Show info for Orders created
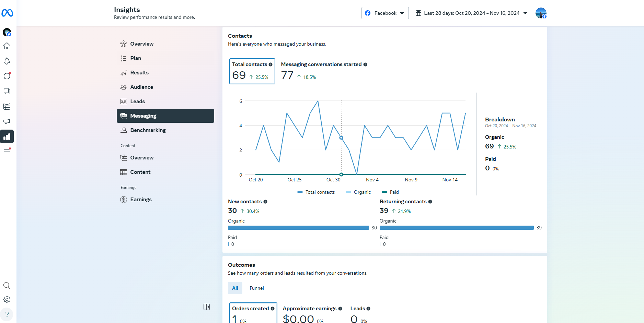The width and height of the screenshot is (644, 323). click(x=273, y=309)
